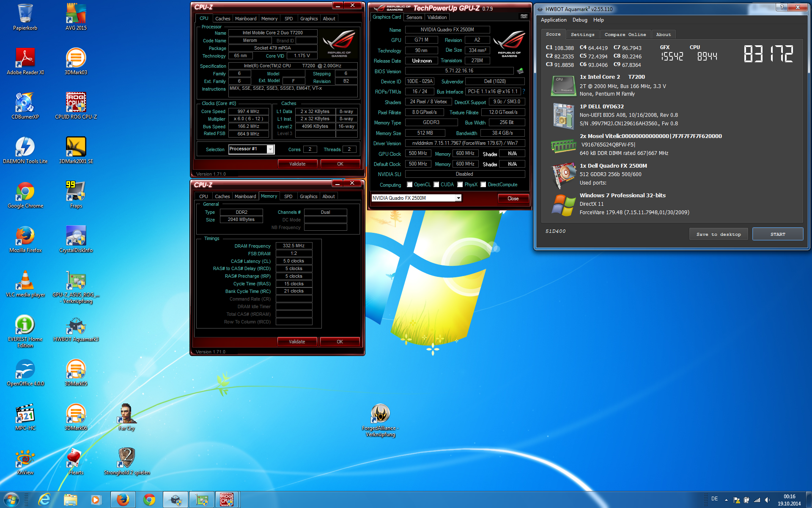The image size is (812, 508).
Task: Click START button in Aquamark
Action: (778, 234)
